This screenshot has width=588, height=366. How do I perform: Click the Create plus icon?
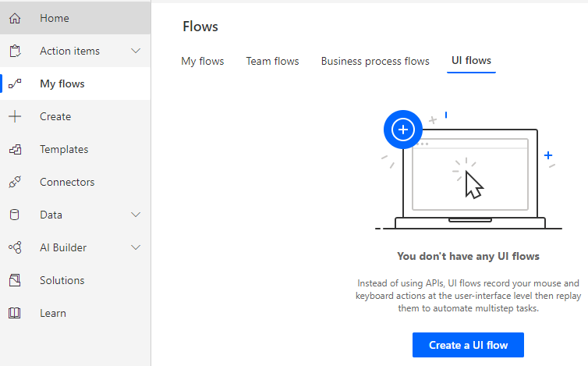click(x=15, y=116)
